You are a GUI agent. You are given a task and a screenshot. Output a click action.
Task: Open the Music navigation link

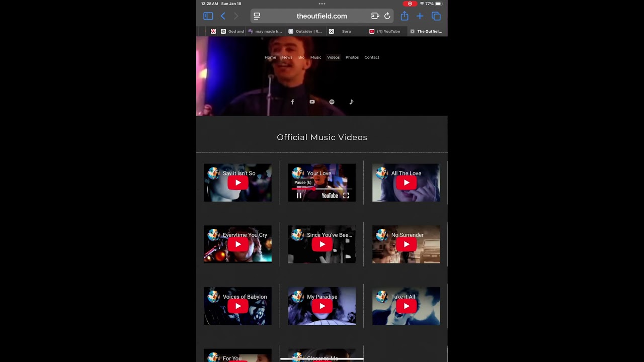[315, 57]
